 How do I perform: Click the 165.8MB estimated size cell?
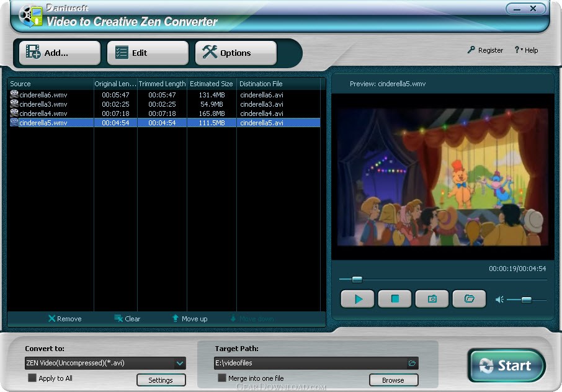tap(212, 114)
